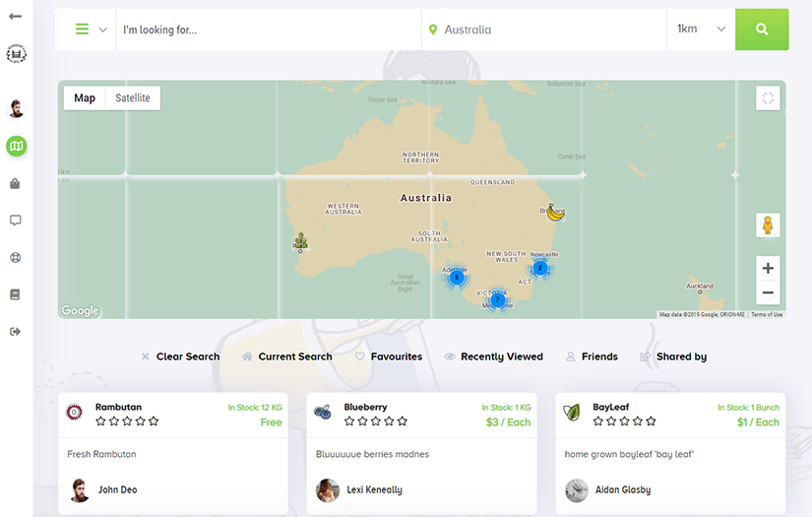This screenshot has height=517, width=812.
Task: Open the chat messages icon in sidebar
Action: click(x=15, y=221)
